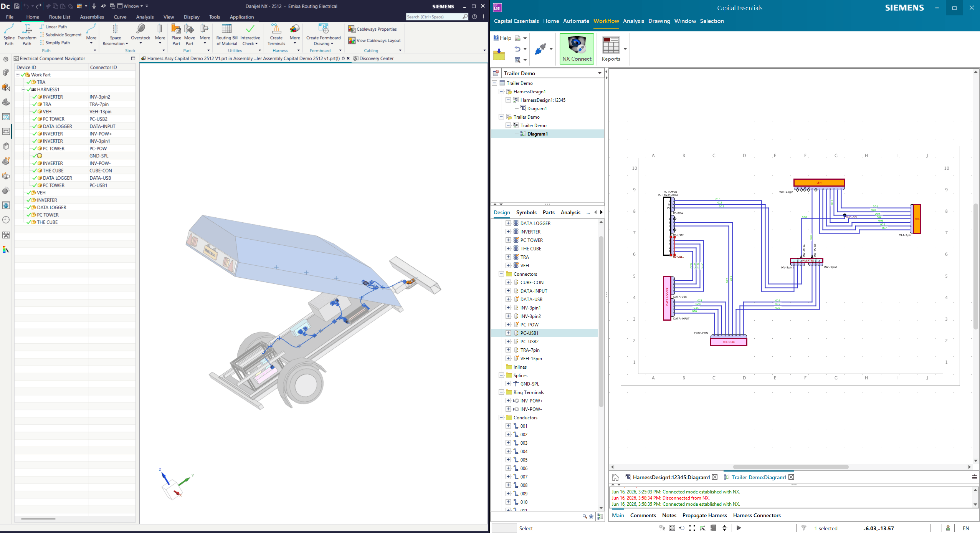
Task: Choose the Linear Path command
Action: [x=53, y=27]
